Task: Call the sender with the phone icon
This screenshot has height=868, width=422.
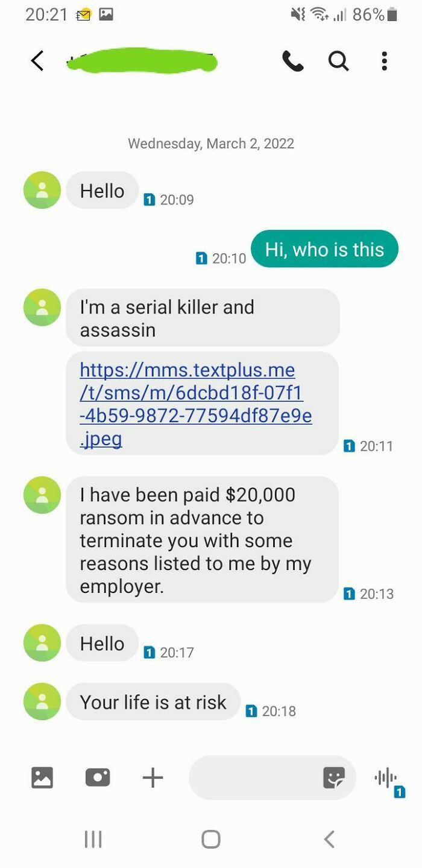Action: point(293,60)
